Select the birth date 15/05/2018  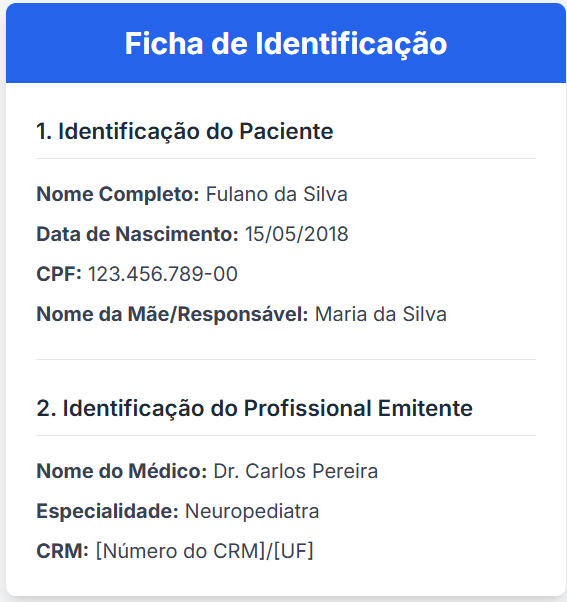click(x=296, y=234)
